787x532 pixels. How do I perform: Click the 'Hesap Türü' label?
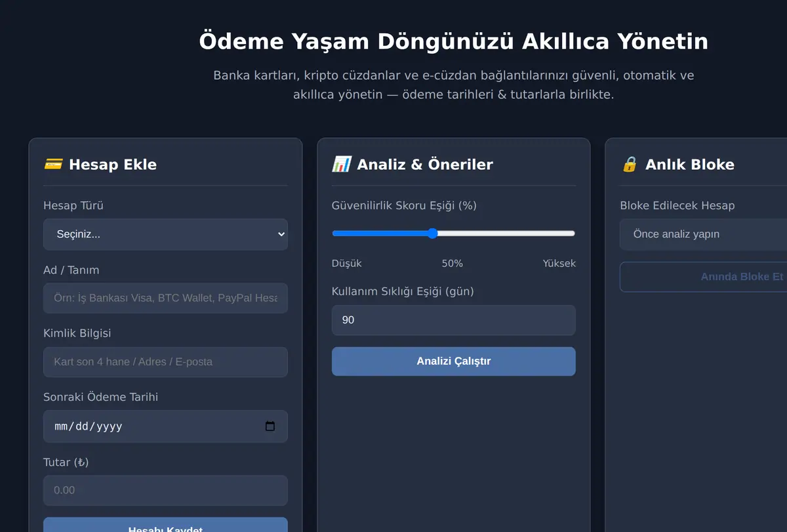click(x=73, y=205)
